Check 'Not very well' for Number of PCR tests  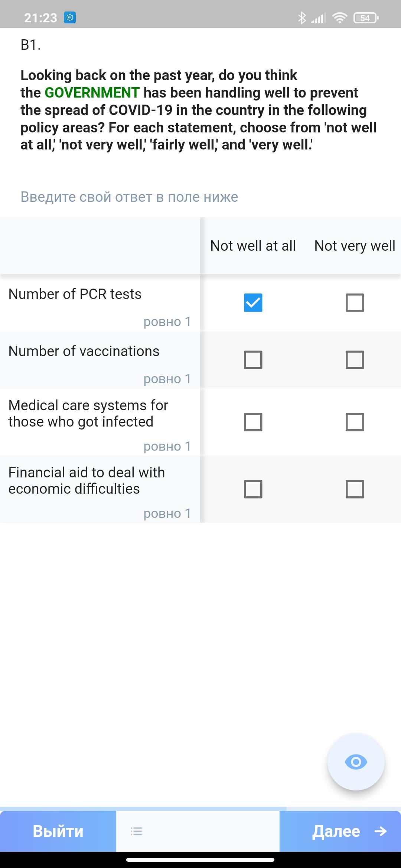pyautogui.click(x=355, y=303)
